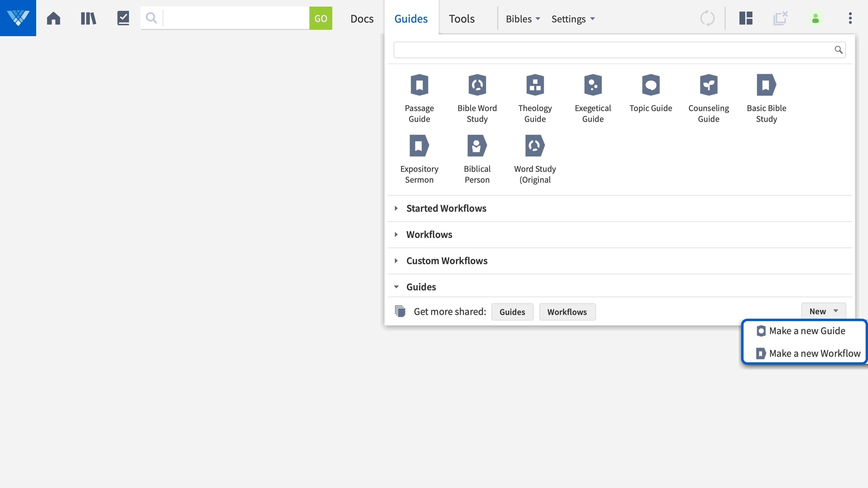Open the Docs menu
This screenshot has height=488, width=868.
pyautogui.click(x=362, y=19)
